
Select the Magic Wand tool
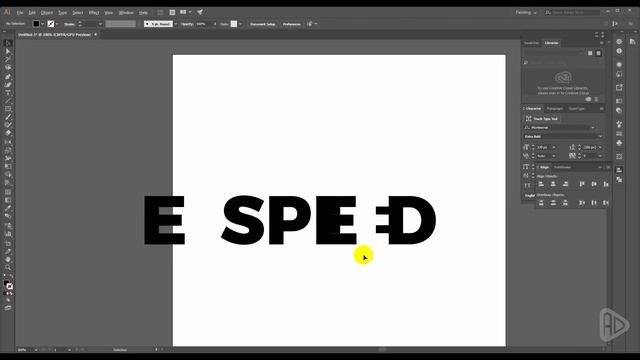[8, 60]
